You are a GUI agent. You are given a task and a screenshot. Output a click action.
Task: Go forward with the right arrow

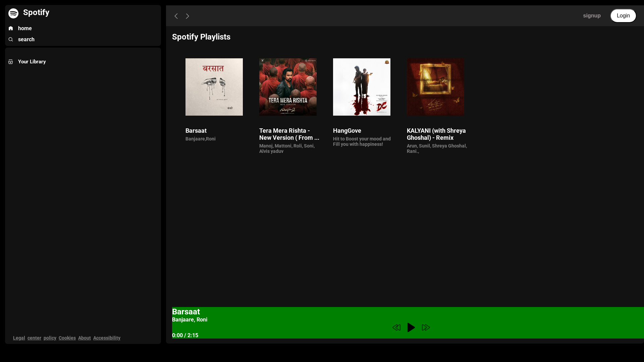(187, 16)
